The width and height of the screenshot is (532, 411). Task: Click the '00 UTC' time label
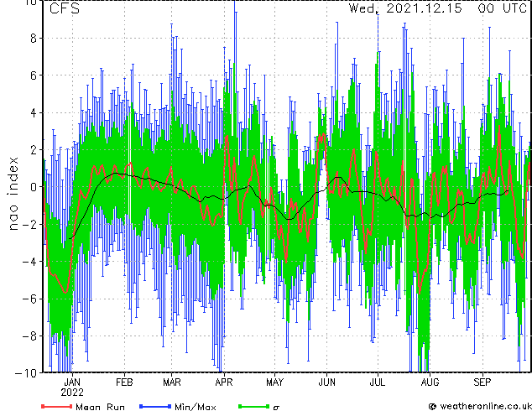tap(502, 8)
